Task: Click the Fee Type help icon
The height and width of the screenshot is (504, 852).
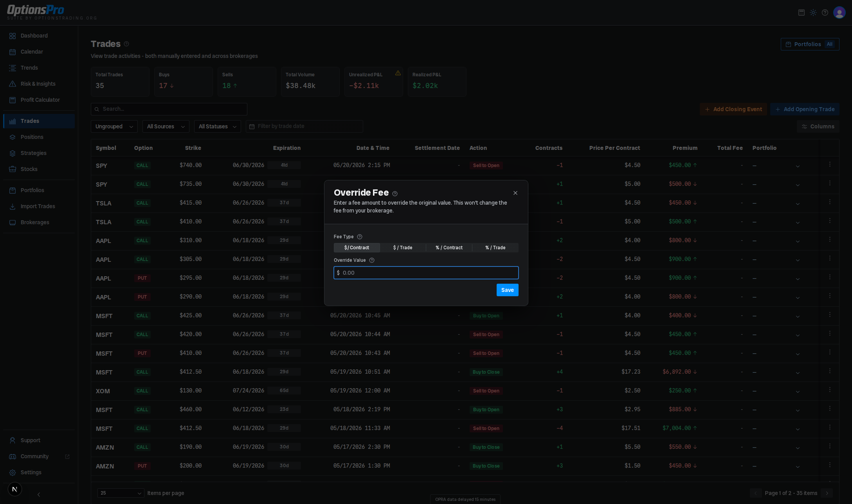Action: 360,237
